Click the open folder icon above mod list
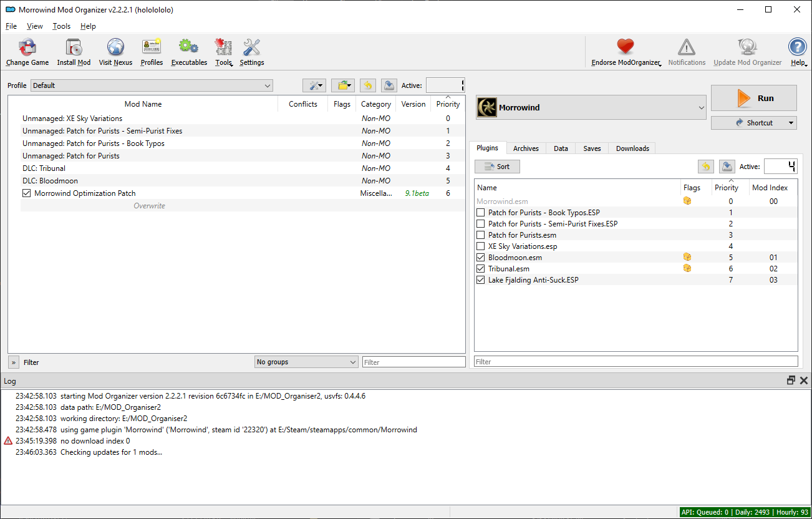812x519 pixels. point(342,85)
